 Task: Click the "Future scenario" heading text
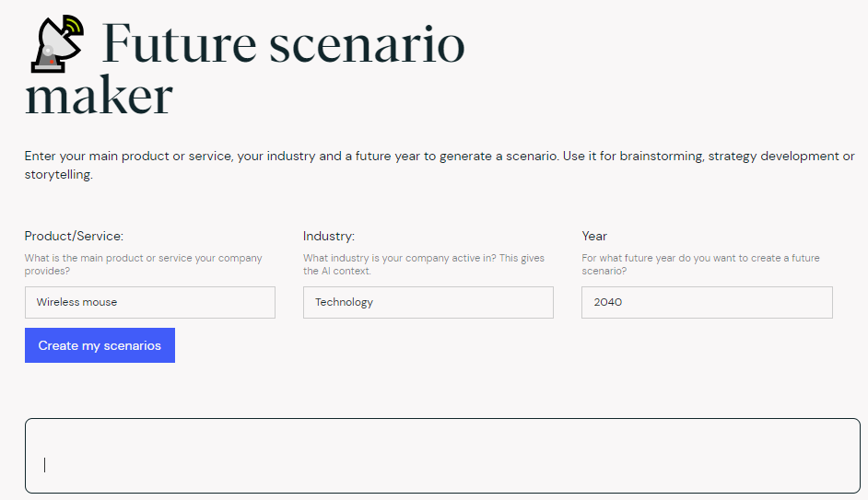pos(283,43)
